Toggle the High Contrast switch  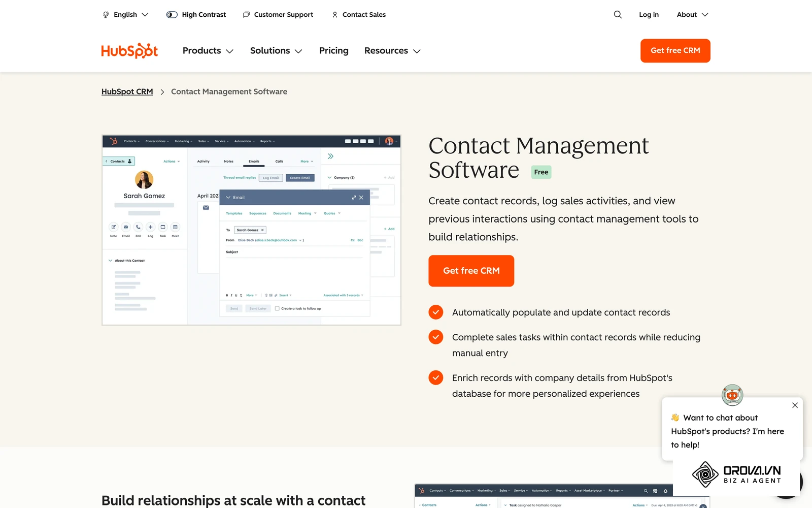pos(172,15)
